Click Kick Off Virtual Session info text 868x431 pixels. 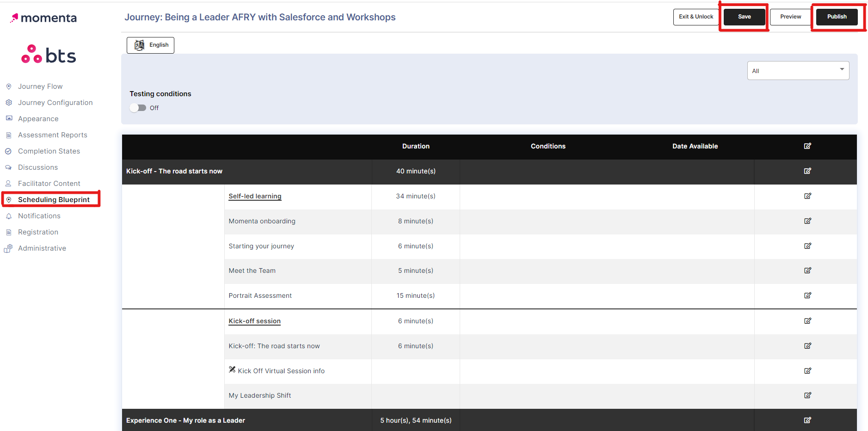pos(281,371)
